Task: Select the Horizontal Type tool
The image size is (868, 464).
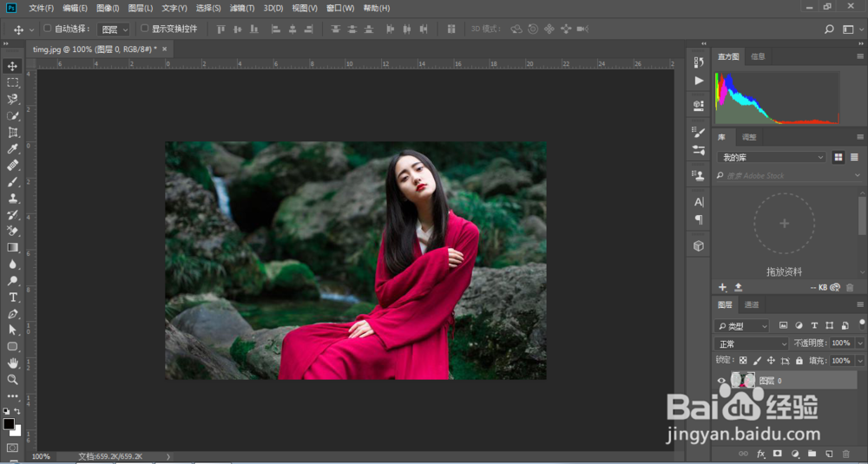Action: [13, 297]
